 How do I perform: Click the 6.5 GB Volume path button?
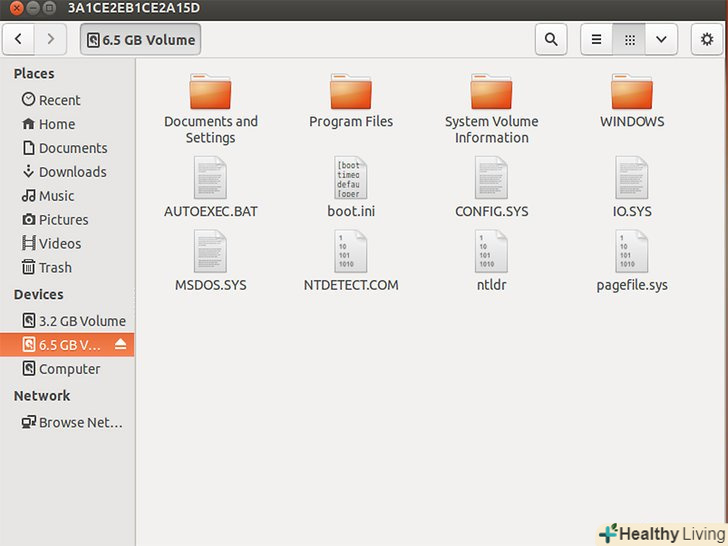(x=141, y=40)
